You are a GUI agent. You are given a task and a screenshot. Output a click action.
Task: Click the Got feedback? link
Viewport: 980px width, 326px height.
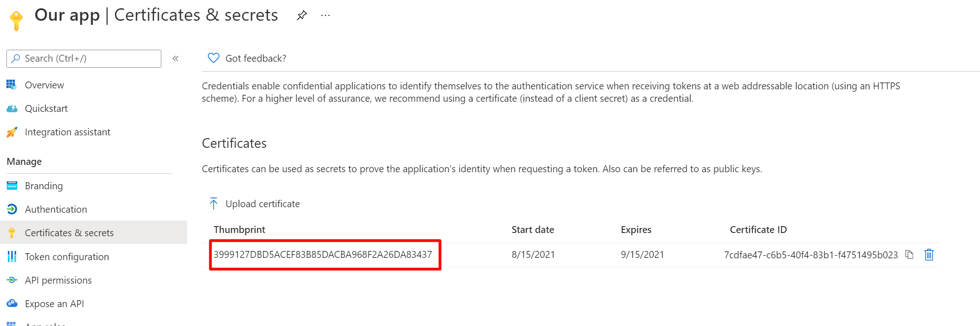256,58
